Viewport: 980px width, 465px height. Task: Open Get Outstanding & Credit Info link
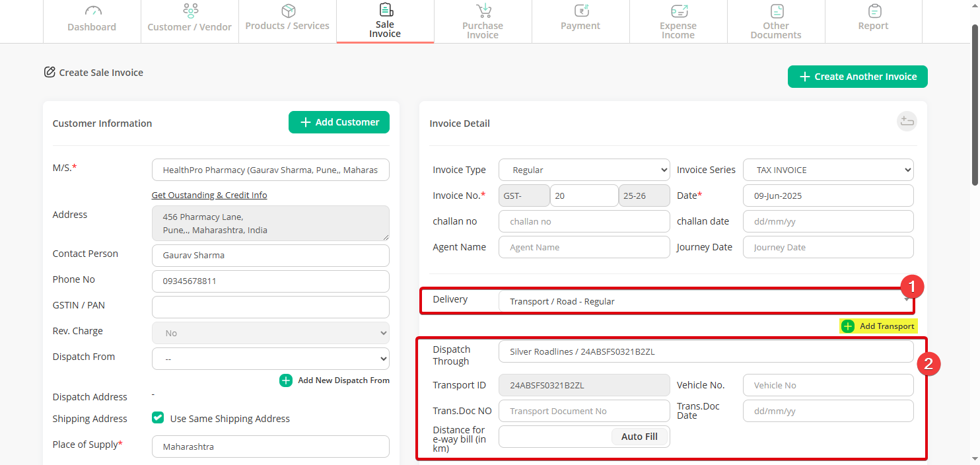[x=209, y=195]
